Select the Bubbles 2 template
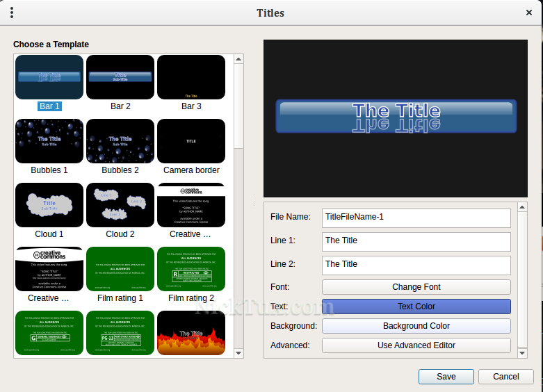 [120, 141]
